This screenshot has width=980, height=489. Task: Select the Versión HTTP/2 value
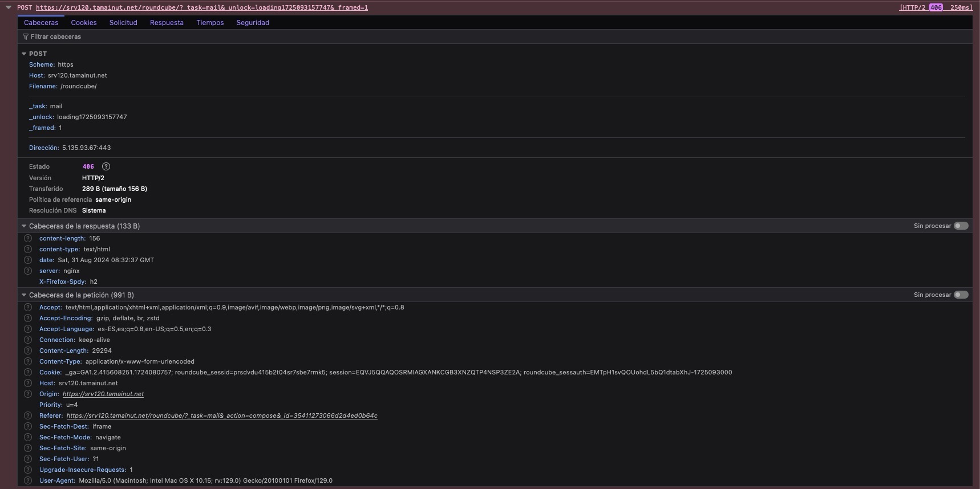coord(93,178)
